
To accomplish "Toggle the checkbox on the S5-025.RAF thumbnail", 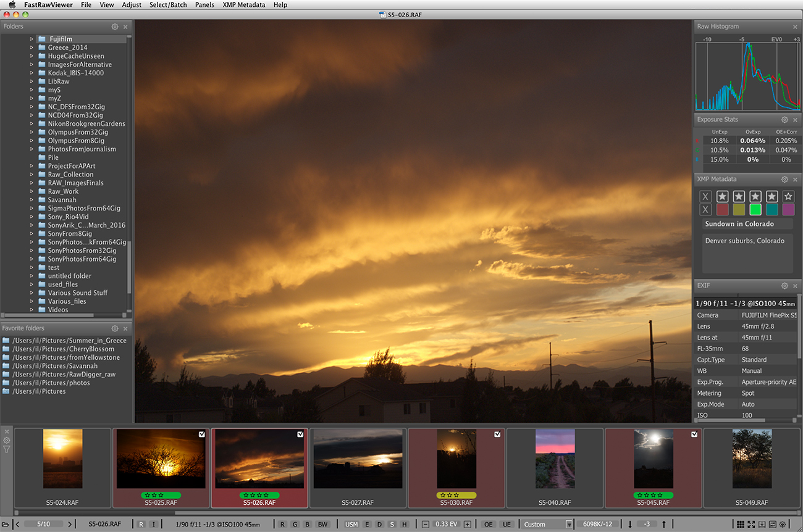I will click(x=202, y=434).
